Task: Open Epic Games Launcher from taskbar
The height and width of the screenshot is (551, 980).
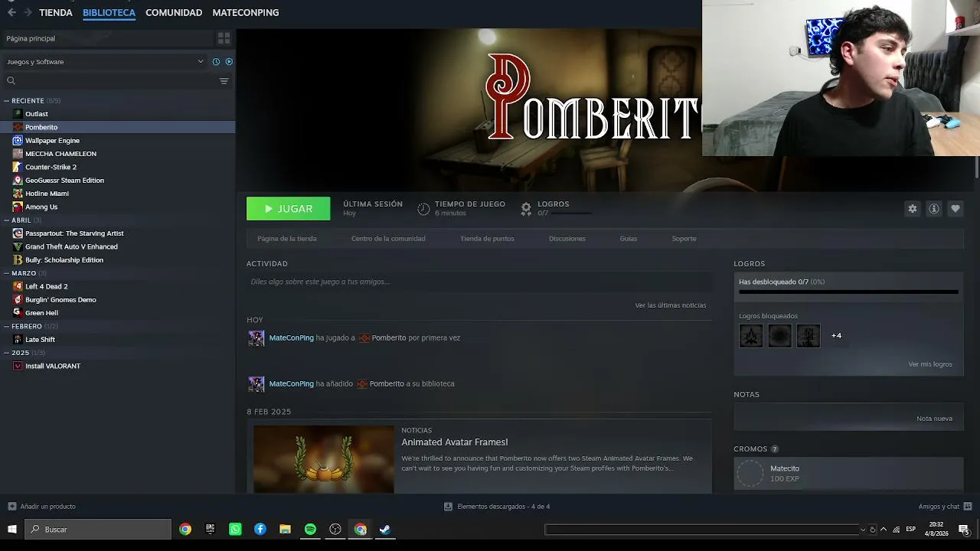Action: pyautogui.click(x=211, y=530)
